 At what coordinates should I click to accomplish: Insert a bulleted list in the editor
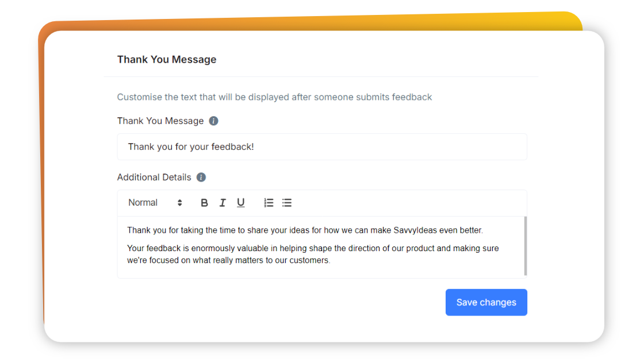tap(286, 203)
